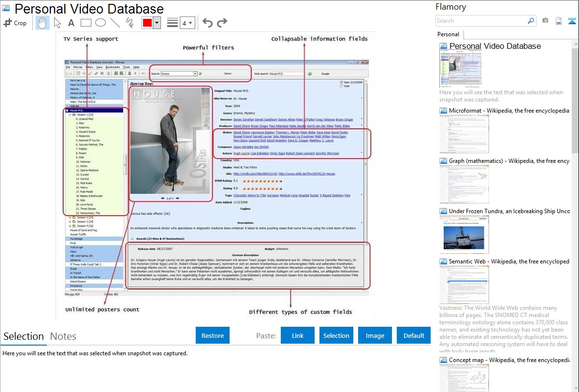The height and width of the screenshot is (392, 579).
Task: Switch to the Personal tab
Action: click(449, 34)
